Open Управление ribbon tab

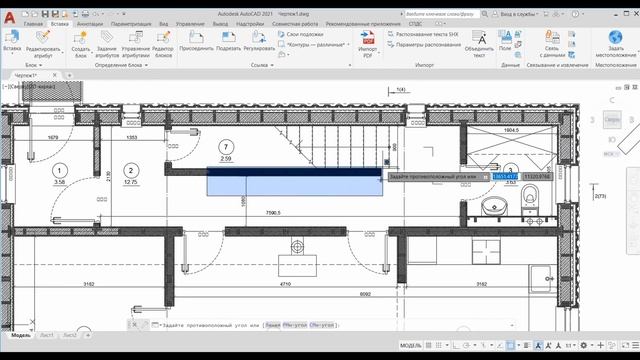coord(190,24)
